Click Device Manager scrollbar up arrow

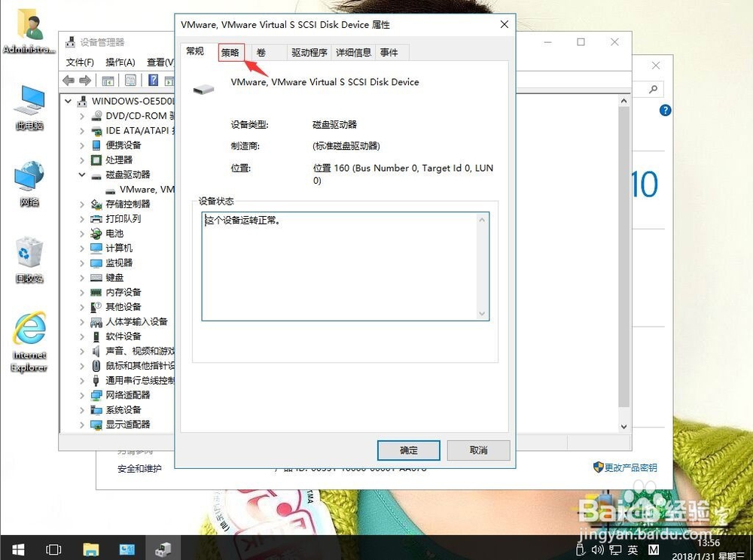pos(623,101)
